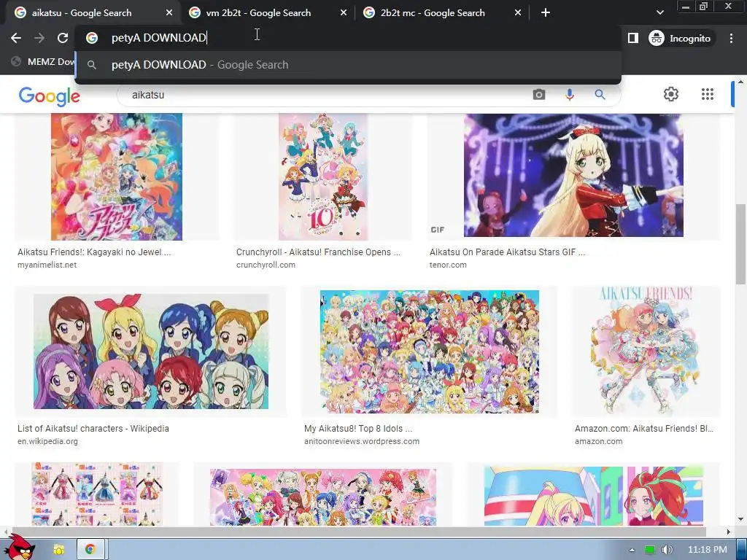This screenshot has width=747, height=560.
Task: Click 'Crunchyroll - Aikatsu! Franchise Opens ...' title
Action: click(x=318, y=252)
